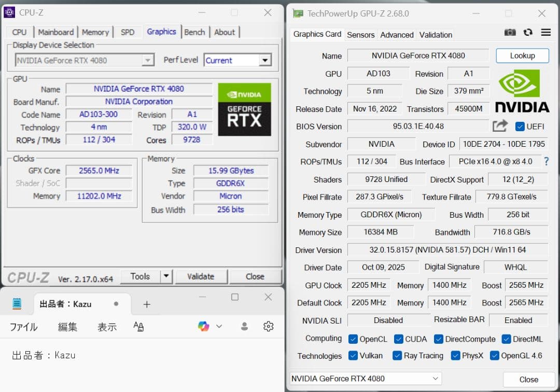Click the question mark beside Bus Interface

click(546, 161)
